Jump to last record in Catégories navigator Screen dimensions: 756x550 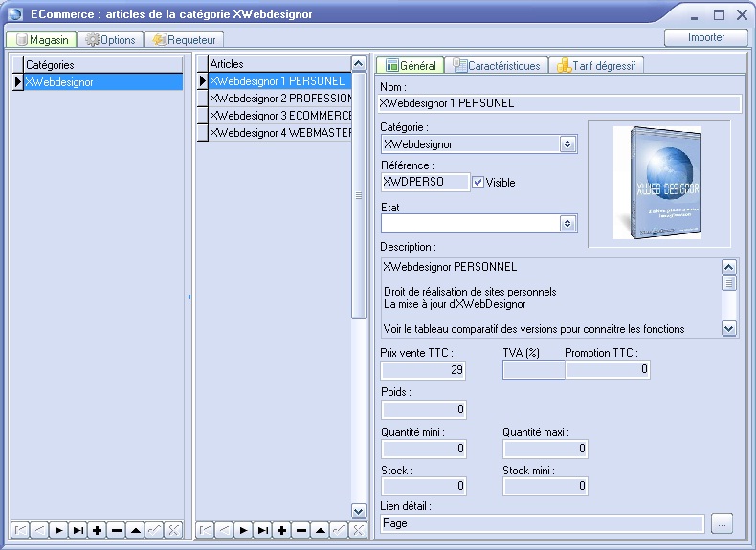(78, 530)
